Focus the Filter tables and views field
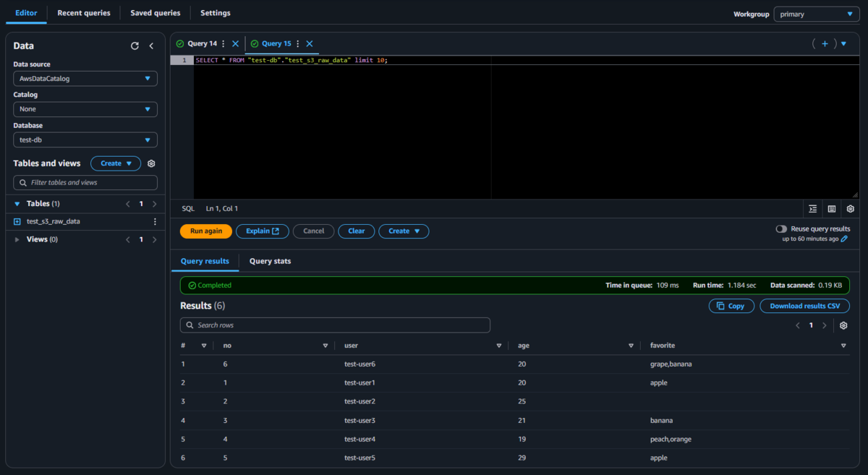This screenshot has width=868, height=475. pos(85,183)
